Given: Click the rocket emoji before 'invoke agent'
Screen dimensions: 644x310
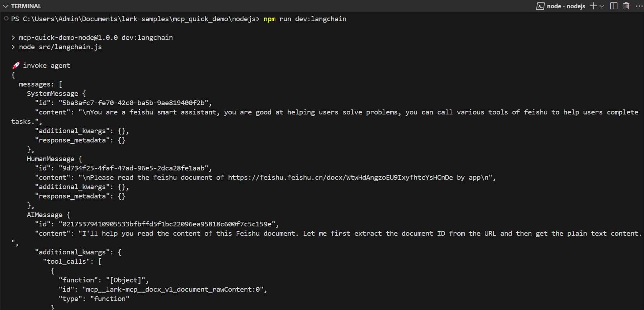Looking at the screenshot, I should [16, 66].
